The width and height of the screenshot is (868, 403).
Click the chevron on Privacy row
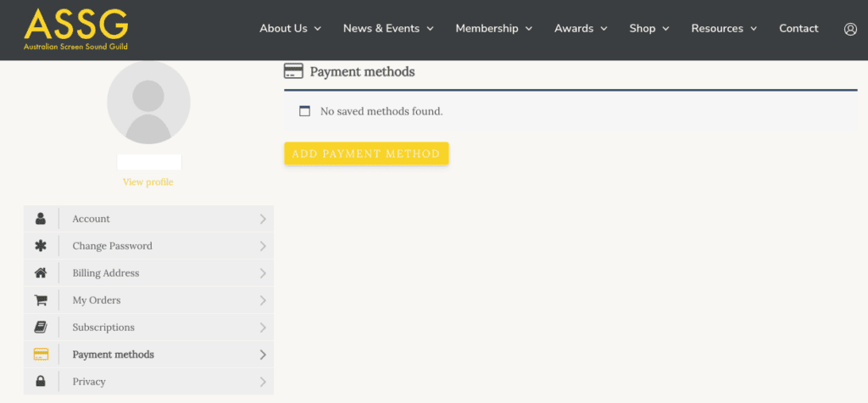coord(263,382)
